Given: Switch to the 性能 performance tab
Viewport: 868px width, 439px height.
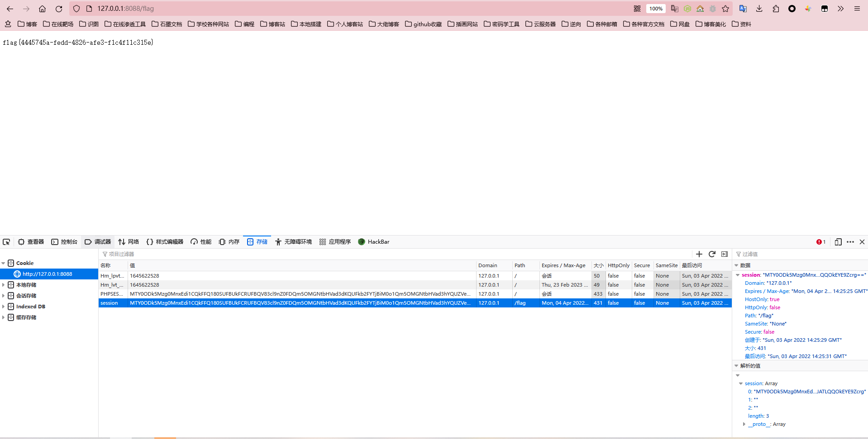Looking at the screenshot, I should pyautogui.click(x=201, y=242).
